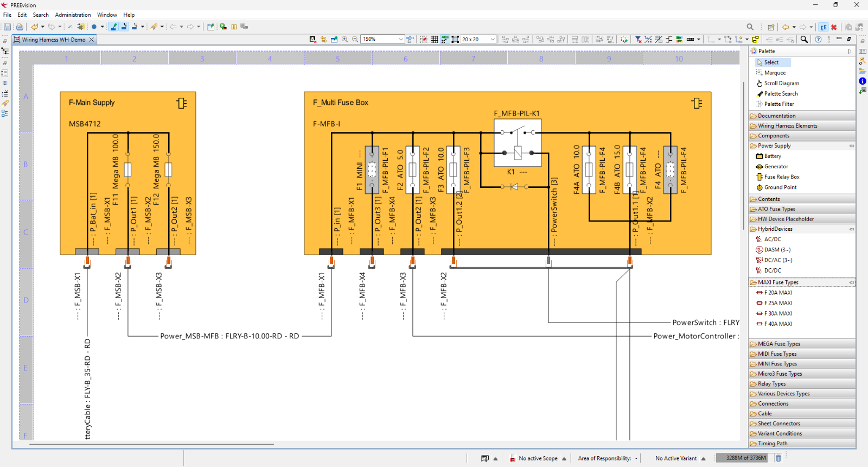868x467 pixels.
Task: Click the yellow boxes hierarchy icon
Action: click(x=755, y=39)
